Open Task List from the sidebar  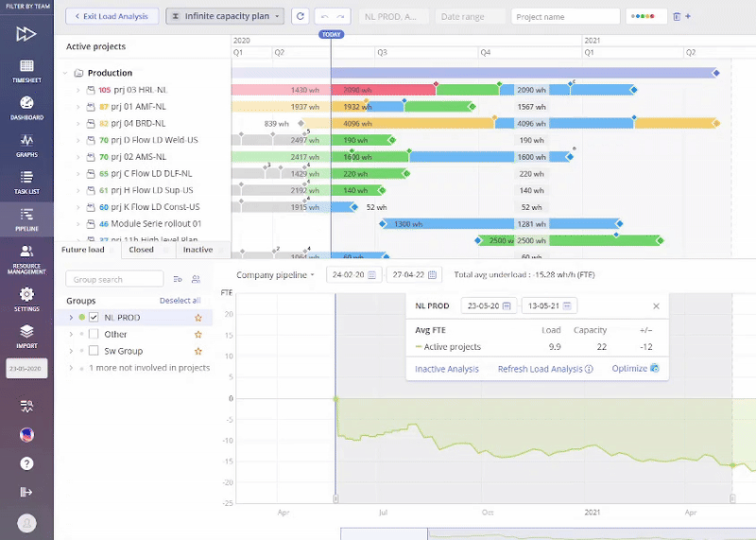click(26, 182)
